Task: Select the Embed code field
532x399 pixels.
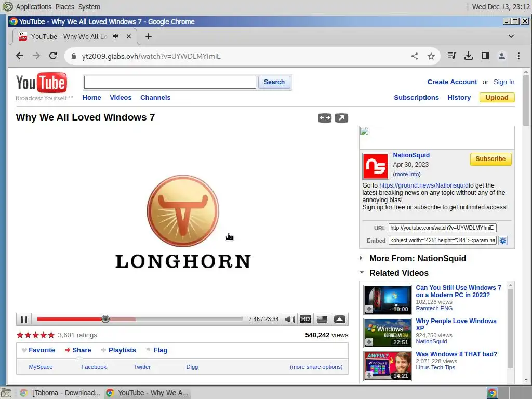Action: (x=443, y=241)
